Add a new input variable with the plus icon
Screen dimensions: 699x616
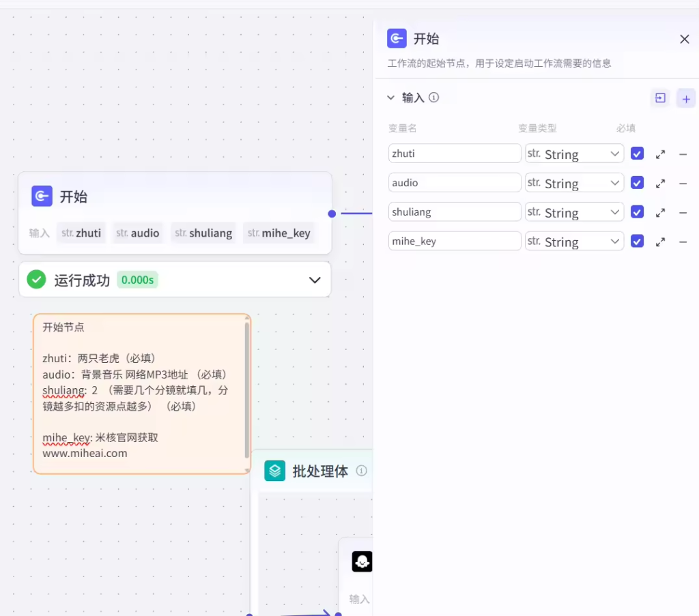click(x=686, y=99)
